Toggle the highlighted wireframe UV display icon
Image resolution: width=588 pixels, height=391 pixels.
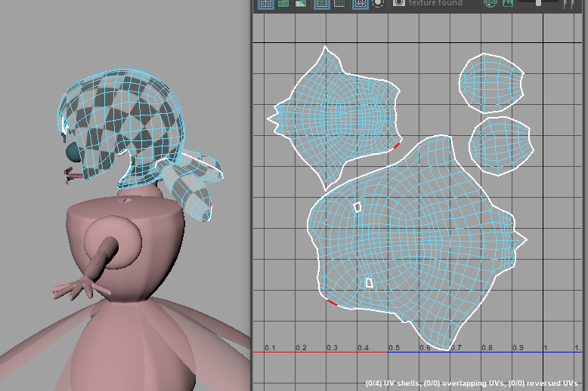tap(266, 4)
